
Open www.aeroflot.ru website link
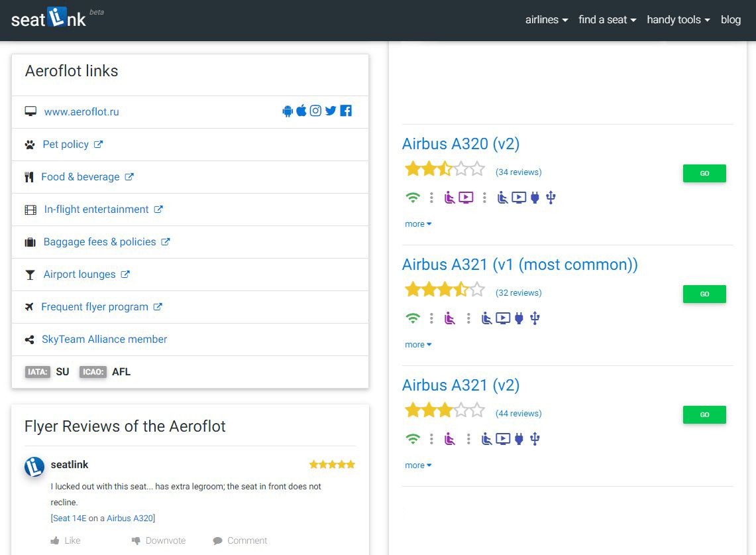pyautogui.click(x=81, y=112)
